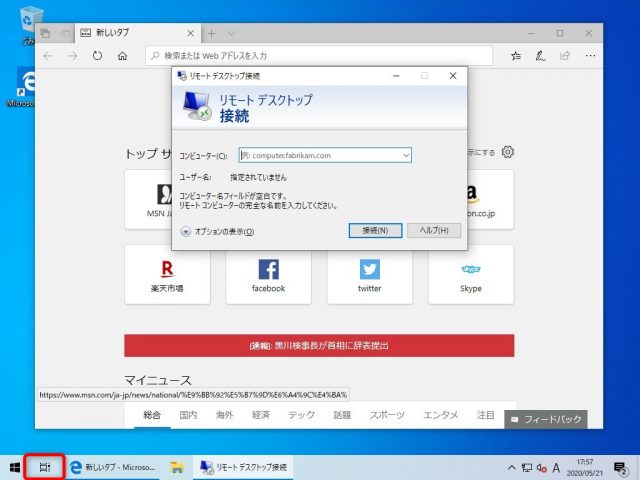Open the Edge favorites hub
This screenshot has height=480, width=640.
(x=516, y=56)
